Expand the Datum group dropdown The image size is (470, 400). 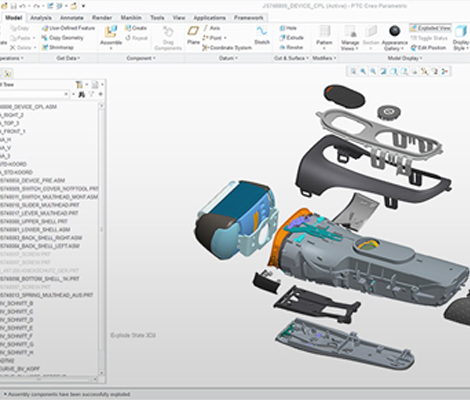point(228,58)
